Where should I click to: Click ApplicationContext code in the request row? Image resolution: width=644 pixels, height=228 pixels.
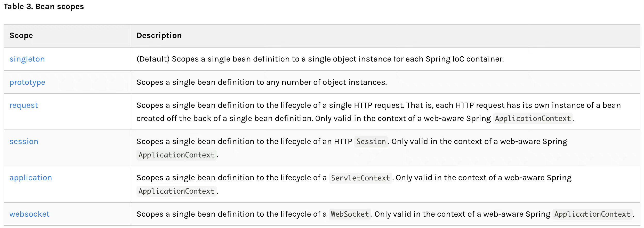[x=533, y=119]
